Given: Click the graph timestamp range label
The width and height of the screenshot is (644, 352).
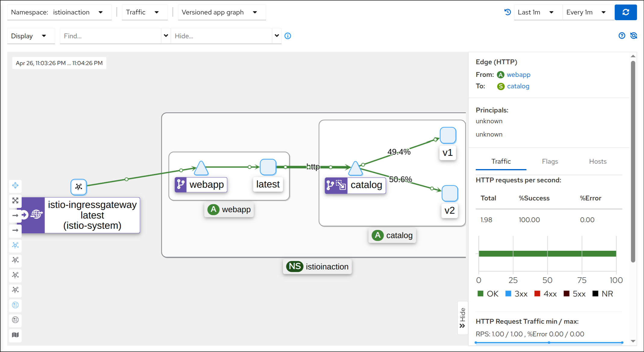Looking at the screenshot, I should (59, 63).
